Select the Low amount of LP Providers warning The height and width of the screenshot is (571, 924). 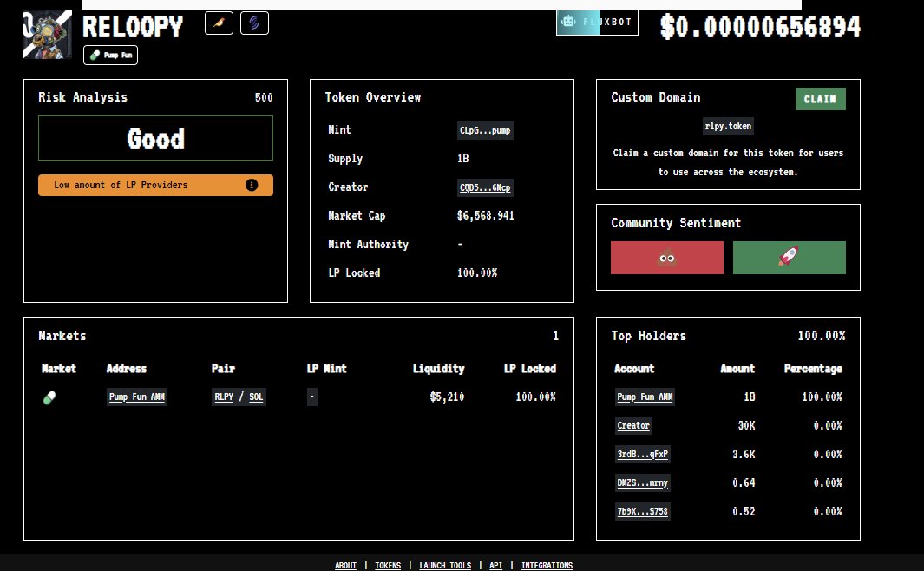tap(155, 185)
